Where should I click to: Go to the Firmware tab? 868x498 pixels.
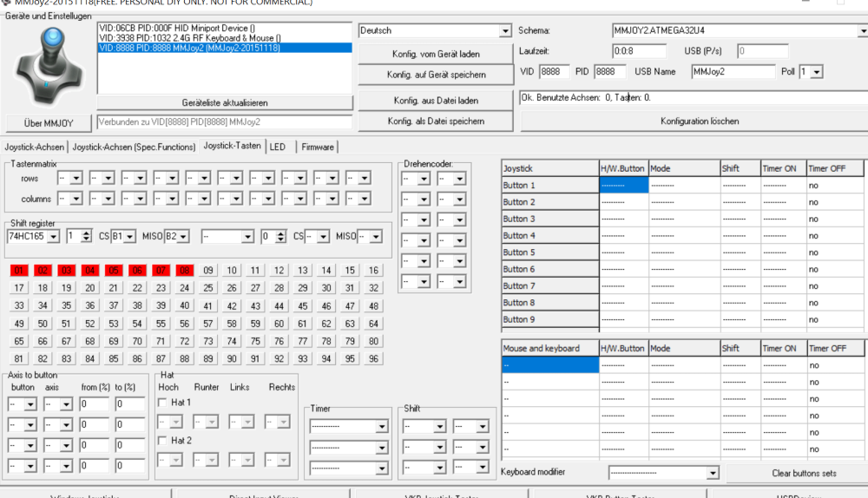pyautogui.click(x=317, y=147)
